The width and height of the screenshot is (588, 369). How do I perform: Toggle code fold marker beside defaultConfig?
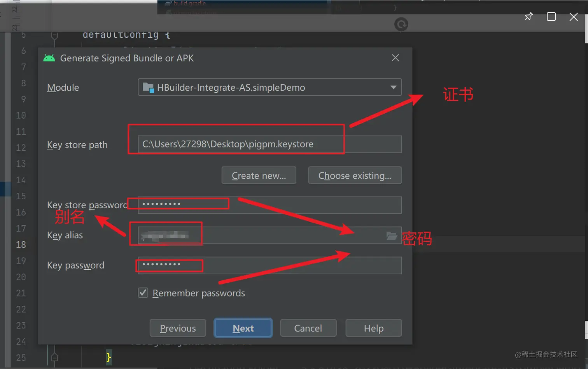[x=54, y=35]
